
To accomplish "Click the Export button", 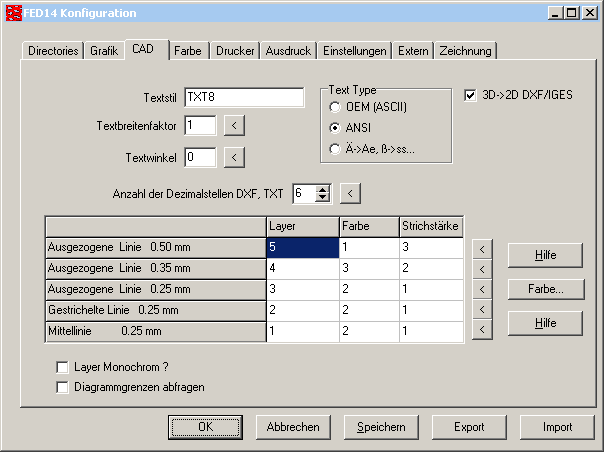I will click(469, 427).
